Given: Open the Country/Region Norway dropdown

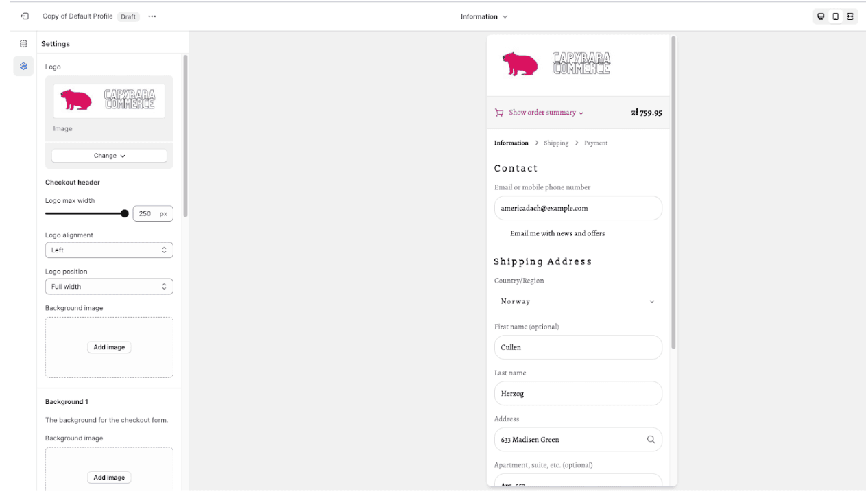Looking at the screenshot, I should (x=578, y=301).
